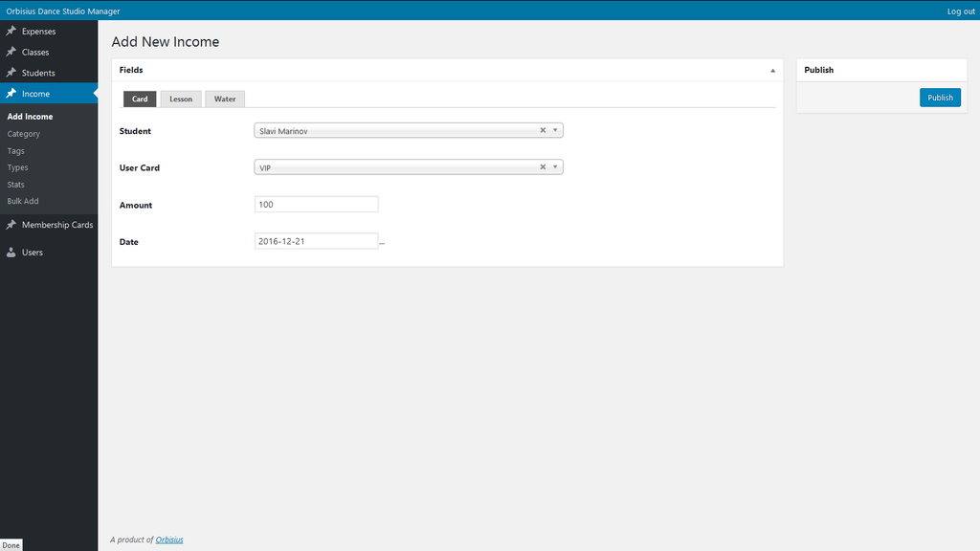The height and width of the screenshot is (551, 980).
Task: Go to Add Income submenu item
Action: (30, 117)
